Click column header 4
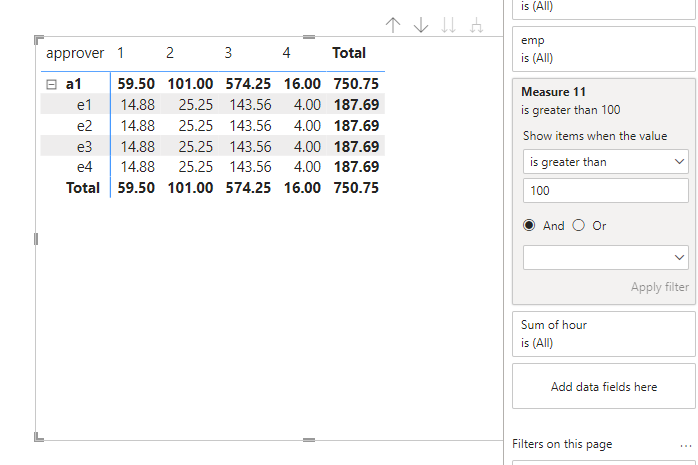 tap(286, 53)
